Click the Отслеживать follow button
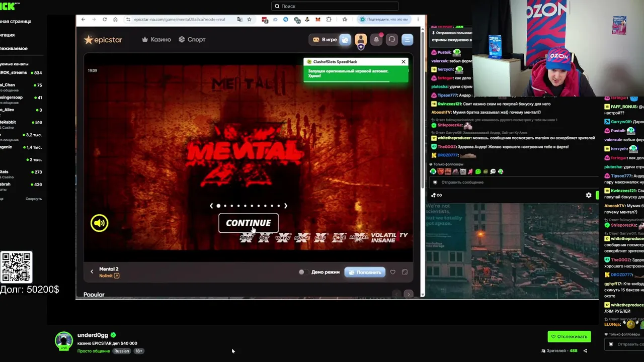This screenshot has width=644, height=362. [x=569, y=336]
